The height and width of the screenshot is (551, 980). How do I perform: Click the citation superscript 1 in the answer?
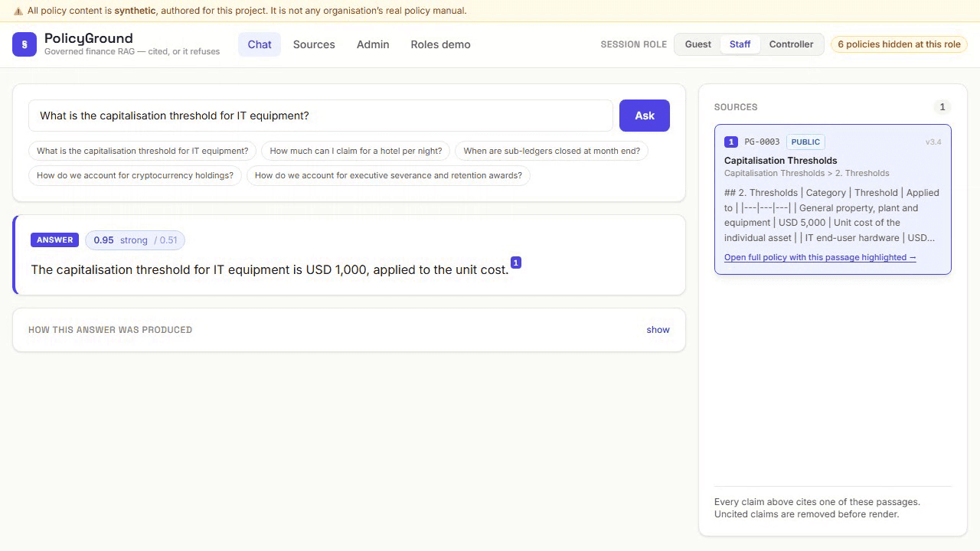516,262
